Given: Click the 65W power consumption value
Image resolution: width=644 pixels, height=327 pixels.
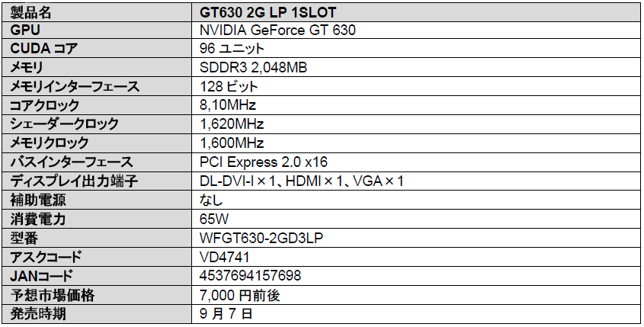Looking at the screenshot, I should (x=213, y=219).
